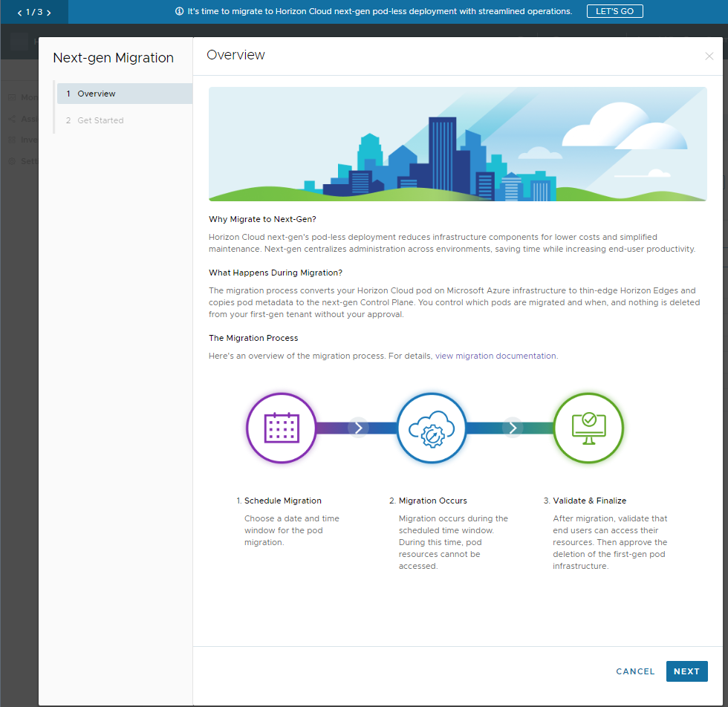The width and height of the screenshot is (728, 707).
Task: Close the Next-gen Migration dialog
Action: [x=709, y=56]
